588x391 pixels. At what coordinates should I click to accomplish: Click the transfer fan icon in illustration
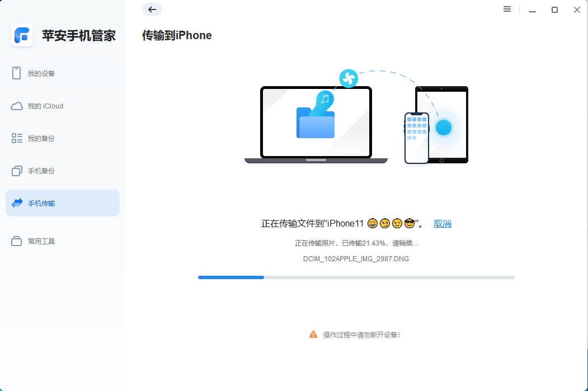[x=349, y=78]
